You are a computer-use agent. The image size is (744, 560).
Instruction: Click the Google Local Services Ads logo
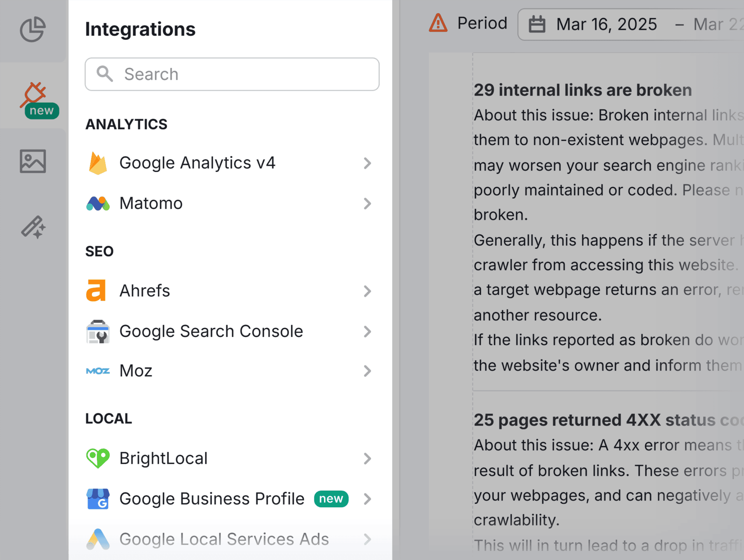(98, 539)
